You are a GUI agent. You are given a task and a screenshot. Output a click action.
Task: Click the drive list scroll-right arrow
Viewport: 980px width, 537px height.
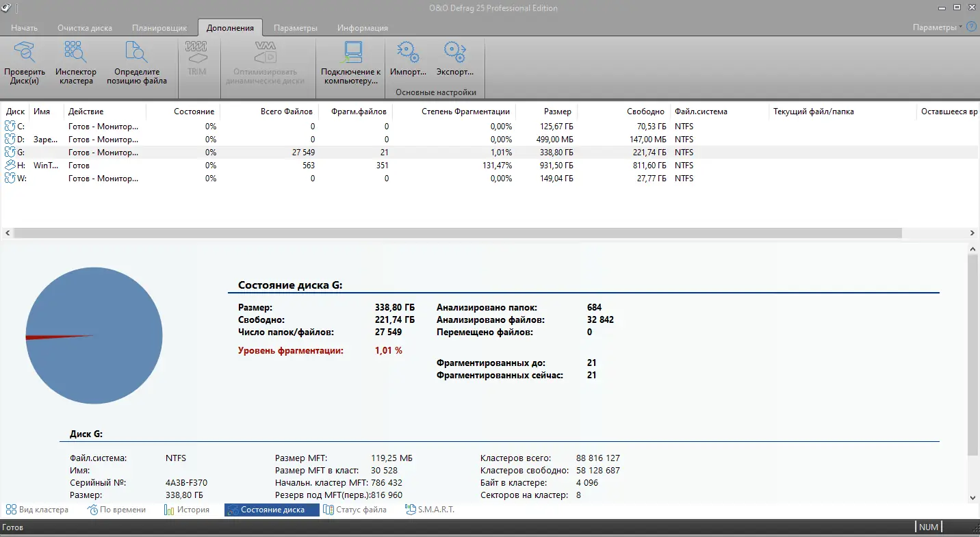click(972, 233)
